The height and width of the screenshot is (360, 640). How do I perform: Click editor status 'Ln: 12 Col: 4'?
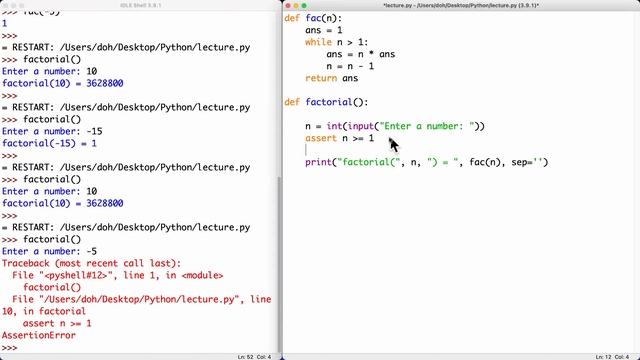pos(613,357)
